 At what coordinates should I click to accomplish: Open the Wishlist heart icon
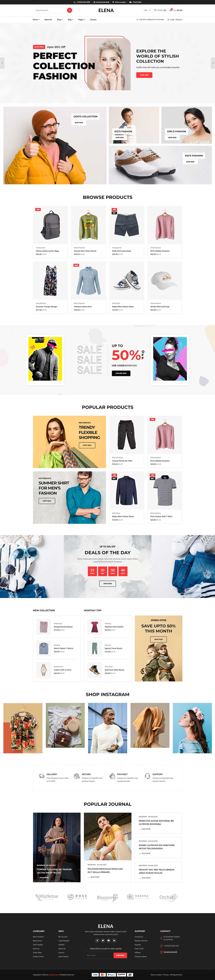point(155,10)
